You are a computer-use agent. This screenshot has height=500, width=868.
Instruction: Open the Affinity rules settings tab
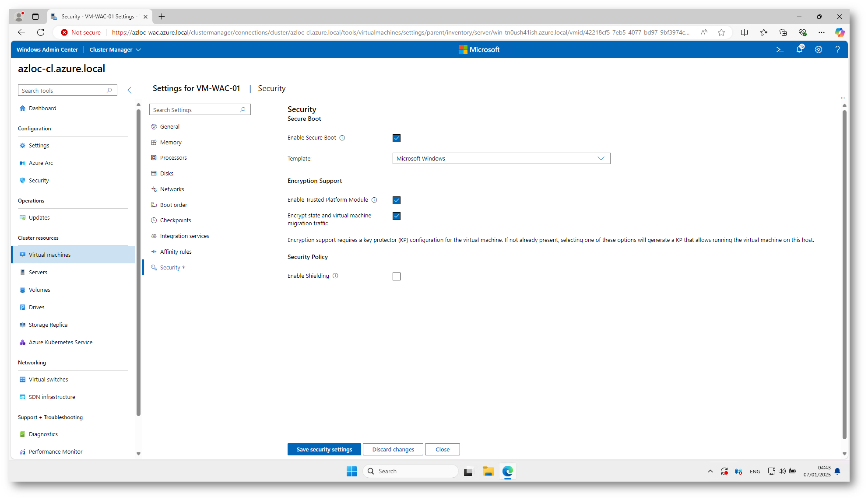176,252
